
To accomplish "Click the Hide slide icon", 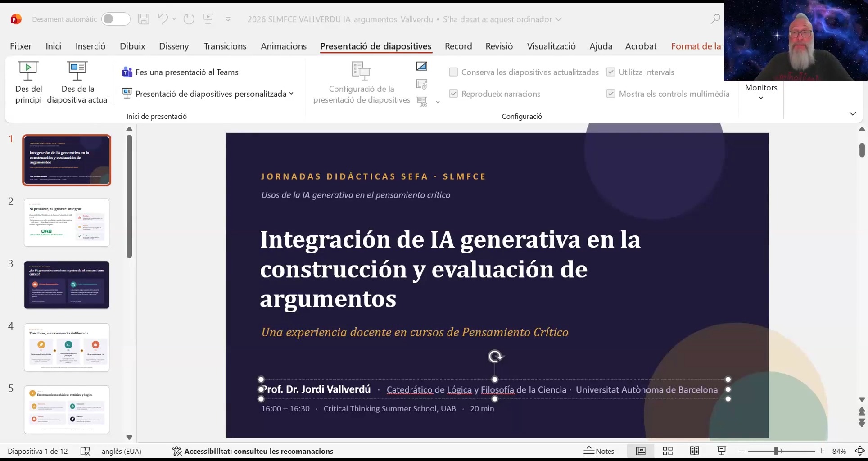I will click(x=422, y=66).
